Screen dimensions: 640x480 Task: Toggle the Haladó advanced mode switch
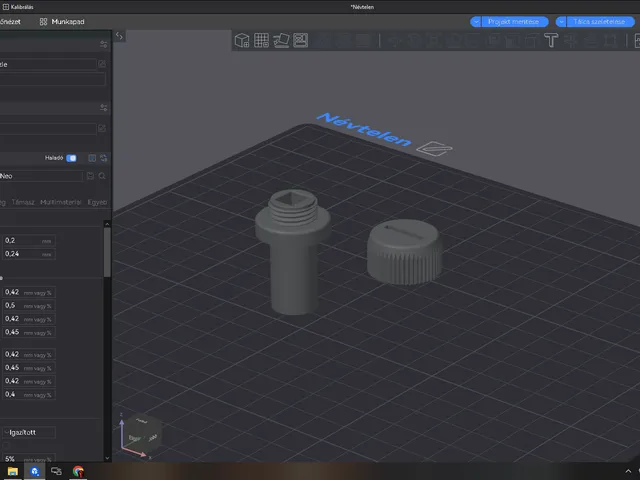pyautogui.click(x=71, y=158)
